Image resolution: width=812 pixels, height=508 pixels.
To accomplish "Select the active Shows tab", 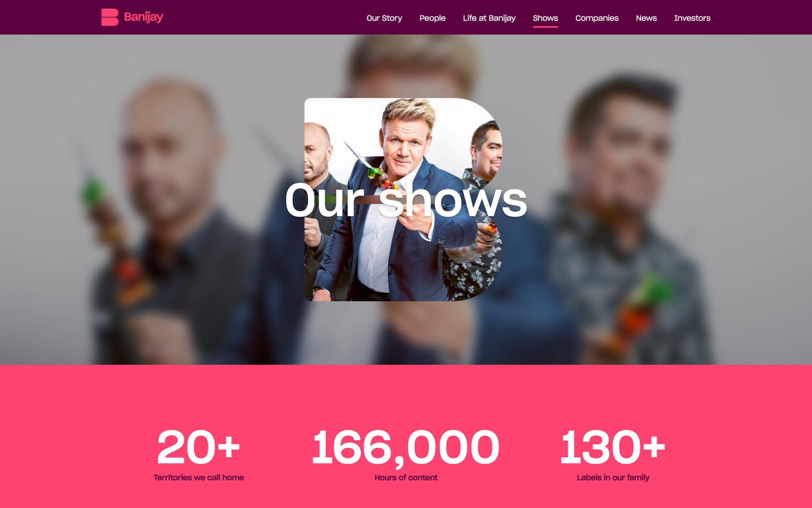I will (x=545, y=18).
